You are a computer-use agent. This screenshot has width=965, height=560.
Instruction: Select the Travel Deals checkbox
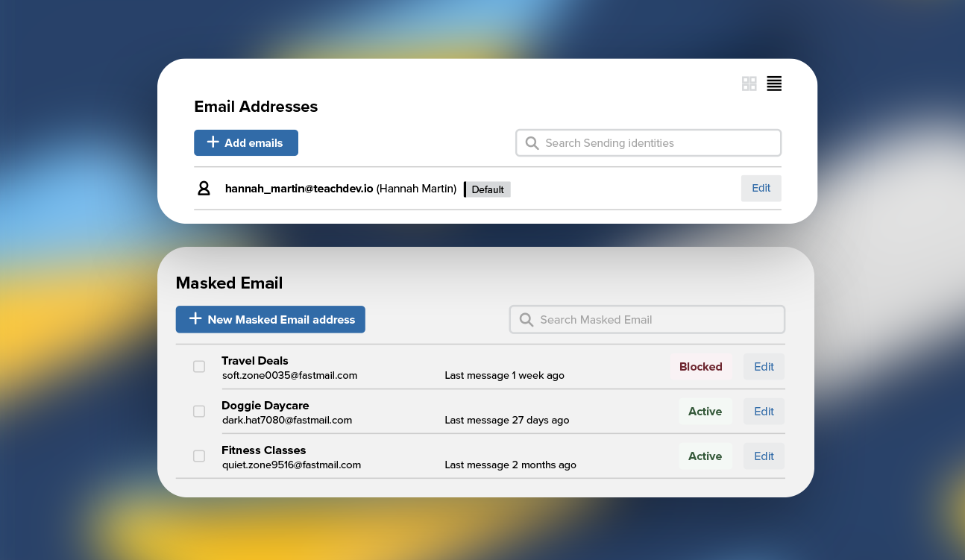pyautogui.click(x=199, y=367)
